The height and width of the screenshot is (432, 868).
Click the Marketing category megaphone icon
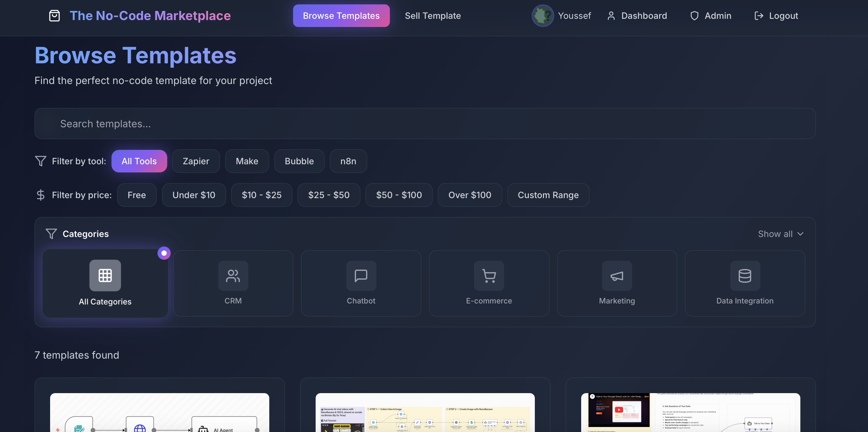[x=617, y=276]
